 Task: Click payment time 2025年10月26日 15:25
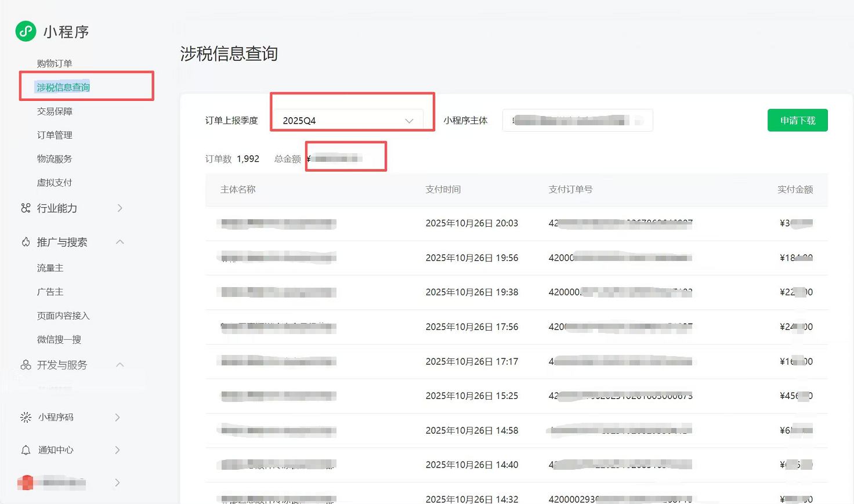tap(472, 396)
